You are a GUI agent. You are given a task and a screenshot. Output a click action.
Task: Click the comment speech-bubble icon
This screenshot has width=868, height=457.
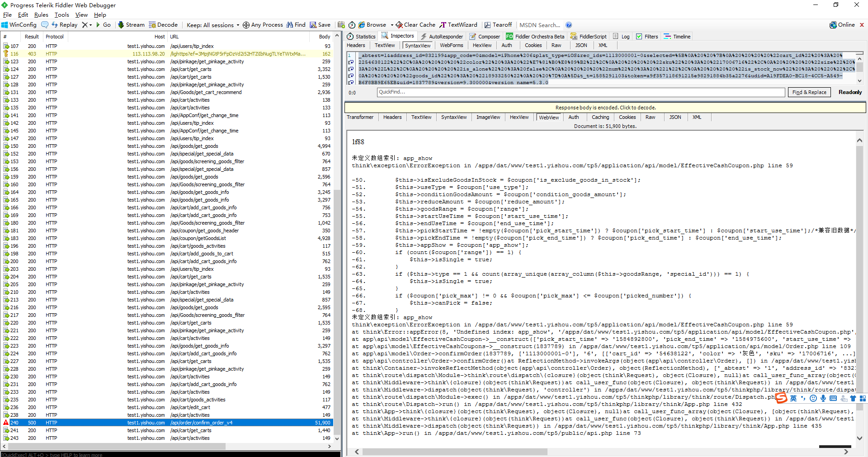point(45,25)
